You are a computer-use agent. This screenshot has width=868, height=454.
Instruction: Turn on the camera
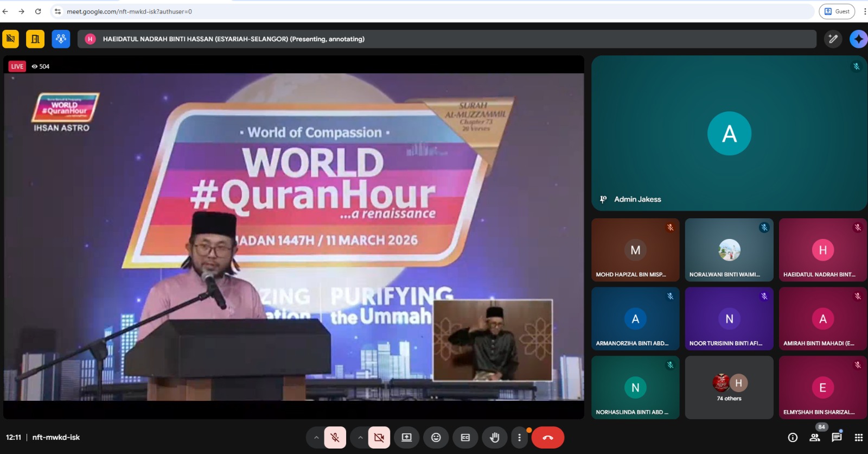(379, 438)
